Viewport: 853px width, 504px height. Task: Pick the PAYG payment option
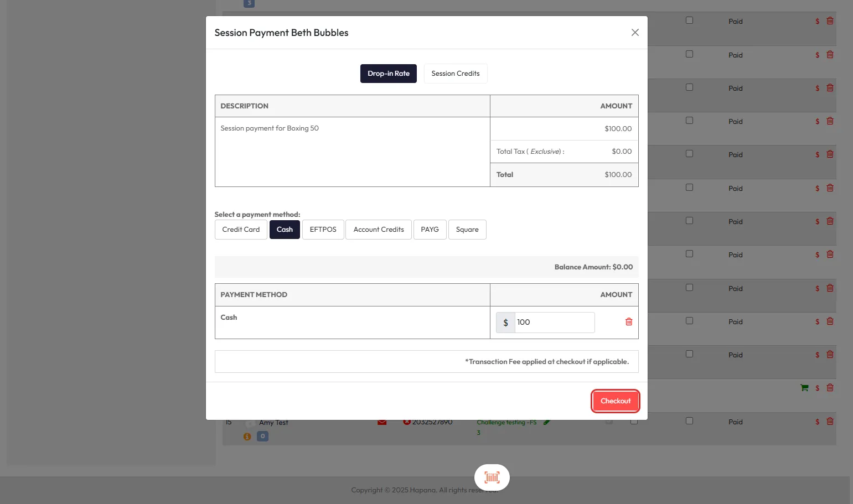click(x=430, y=230)
